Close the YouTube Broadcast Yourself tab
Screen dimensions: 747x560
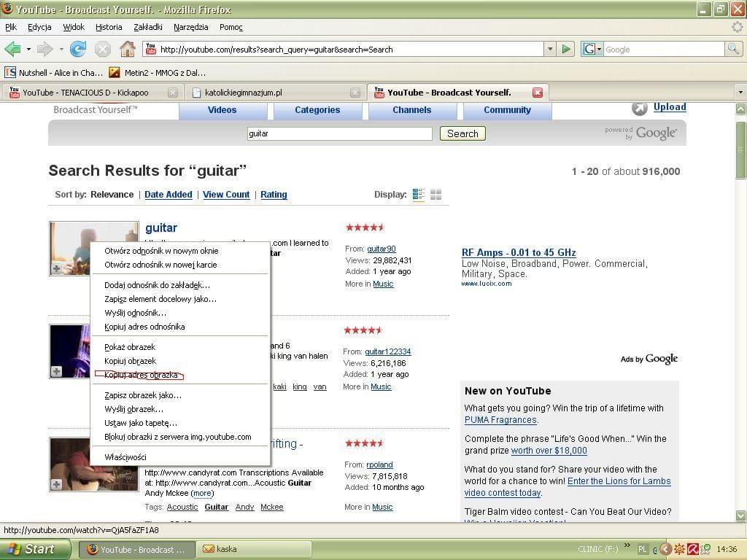tap(538, 93)
